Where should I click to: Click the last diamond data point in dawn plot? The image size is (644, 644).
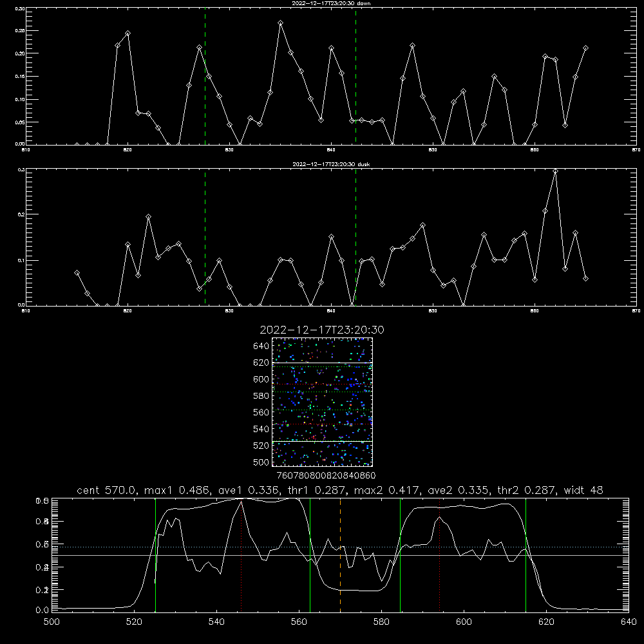(585, 48)
